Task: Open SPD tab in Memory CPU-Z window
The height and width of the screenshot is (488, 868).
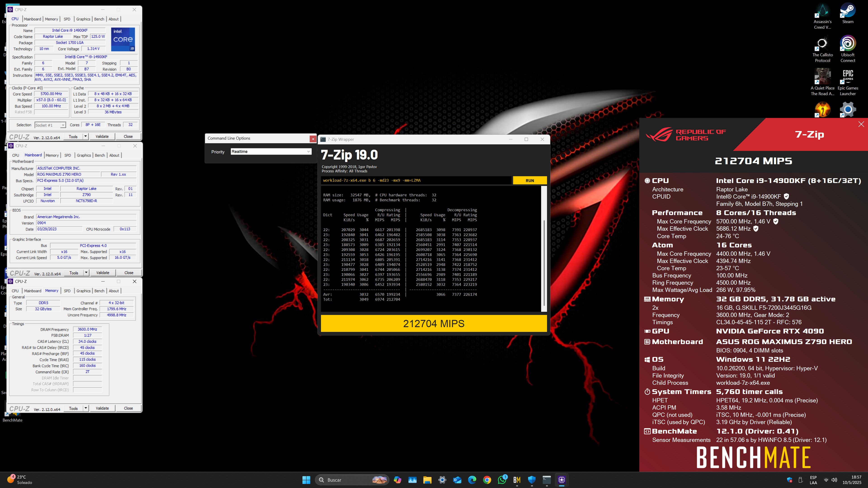Action: [67, 291]
